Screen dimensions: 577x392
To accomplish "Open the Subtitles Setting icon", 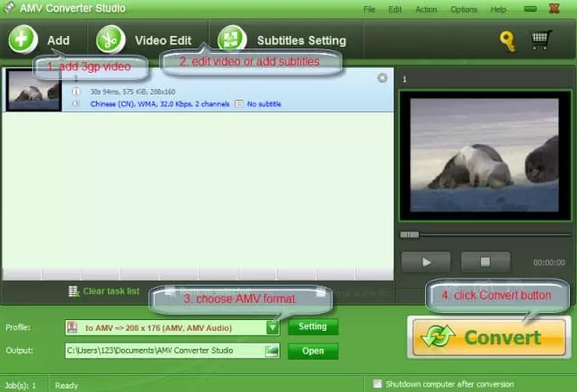I will point(232,40).
